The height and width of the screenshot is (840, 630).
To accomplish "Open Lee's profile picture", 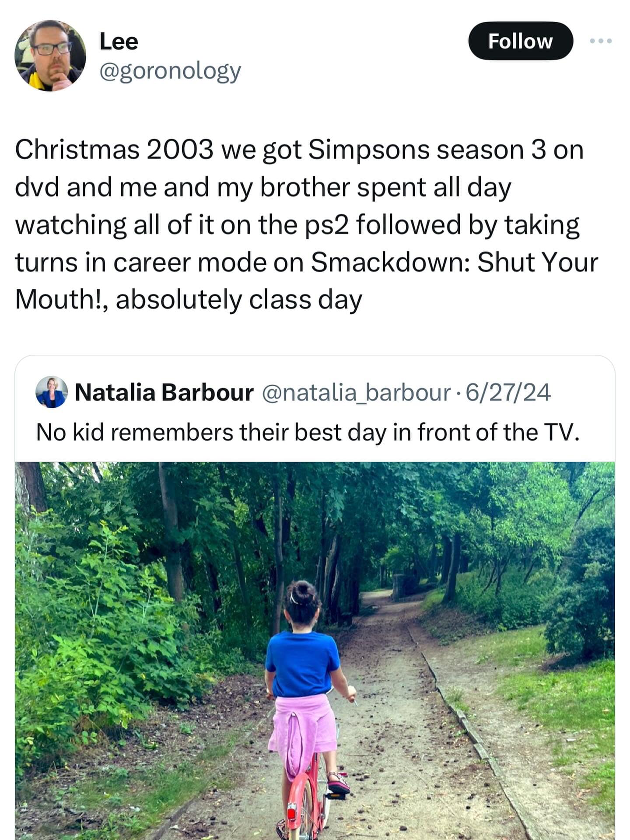I will click(50, 56).
